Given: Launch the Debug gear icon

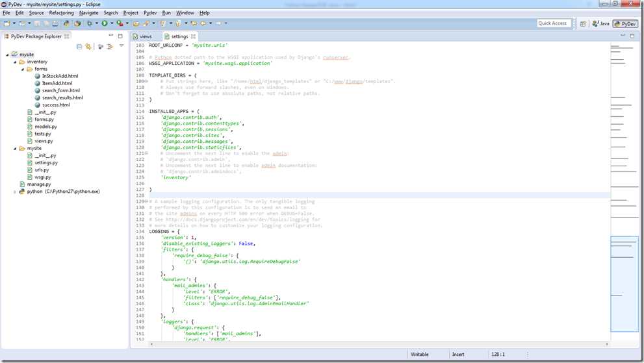Looking at the screenshot, I should 90,23.
